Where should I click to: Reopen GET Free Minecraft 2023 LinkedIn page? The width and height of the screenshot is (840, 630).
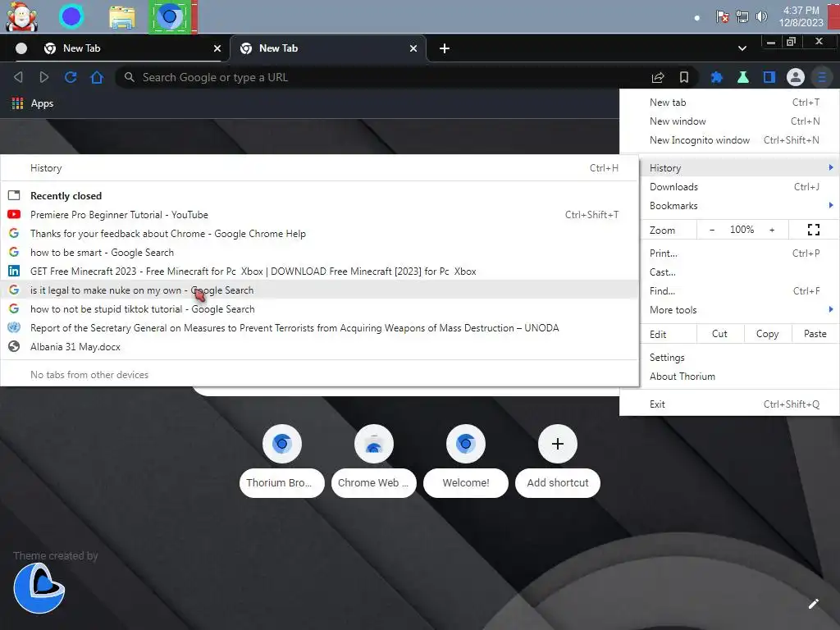pos(319,271)
